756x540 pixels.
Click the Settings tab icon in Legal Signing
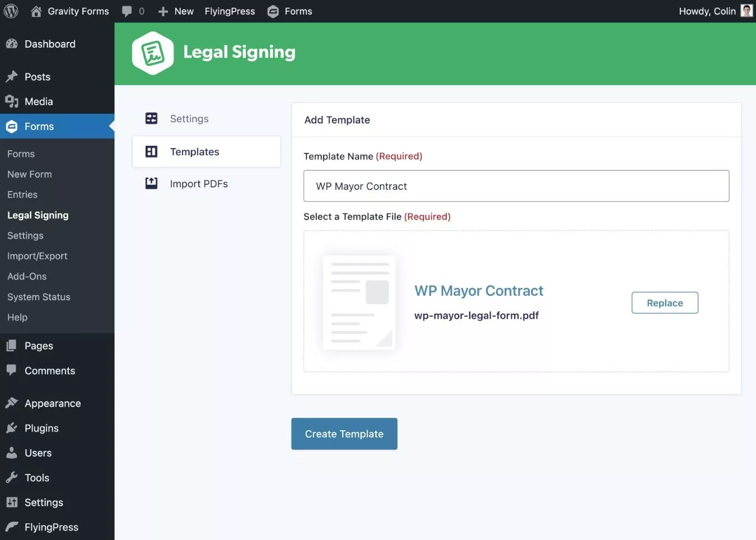coord(151,118)
